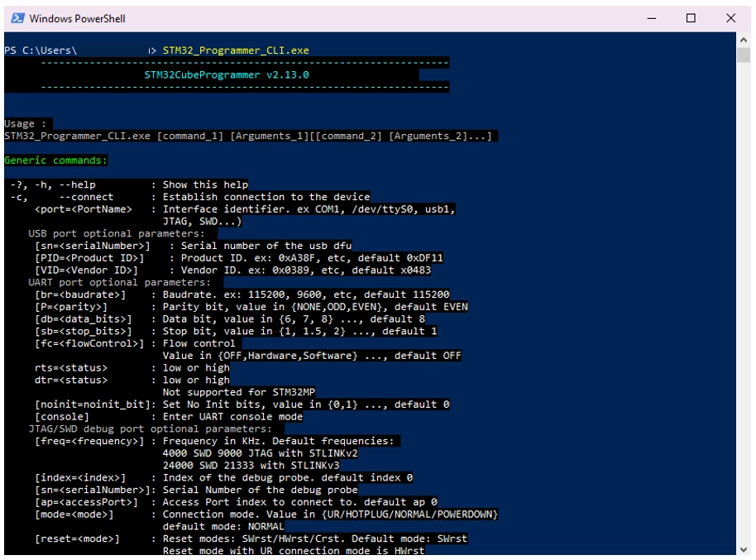The height and width of the screenshot is (560, 756).
Task: Click the '[P=<parity>]' parameter
Action: coord(71,307)
